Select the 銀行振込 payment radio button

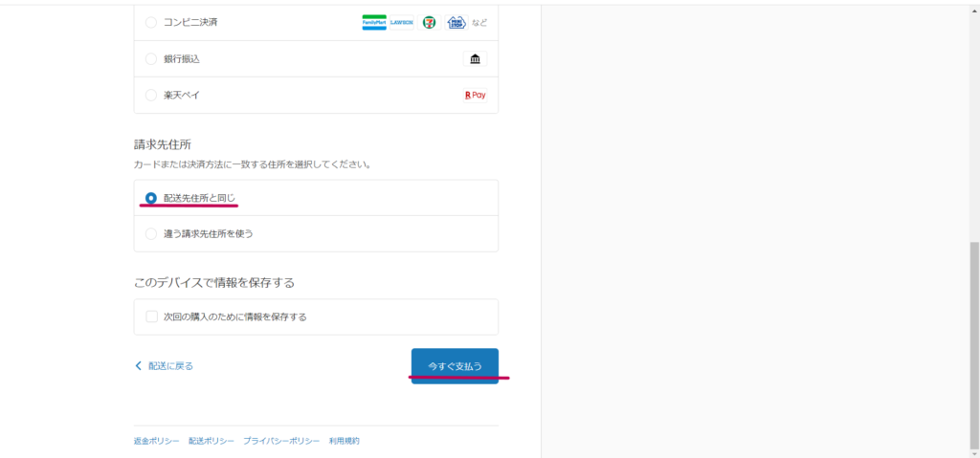click(x=151, y=59)
